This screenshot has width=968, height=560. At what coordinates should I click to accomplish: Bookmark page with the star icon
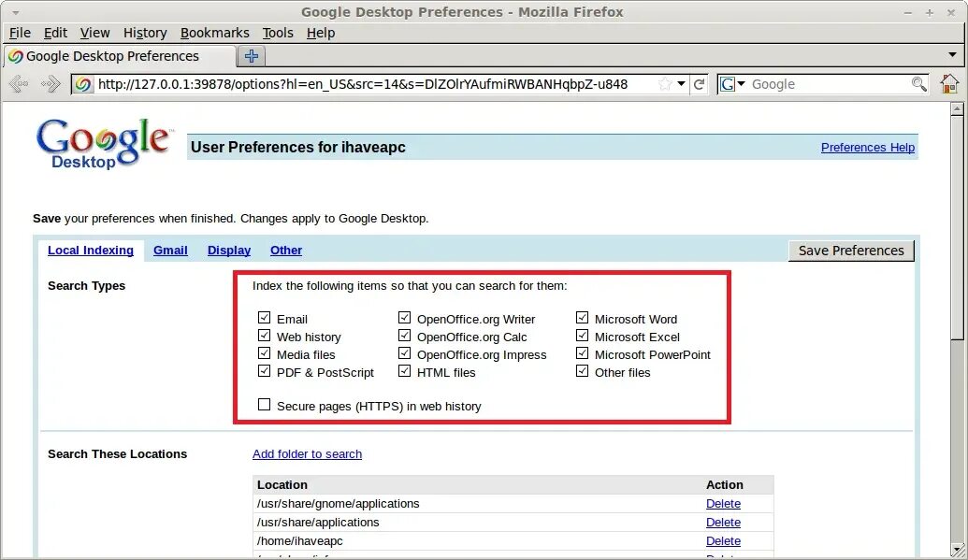(665, 84)
